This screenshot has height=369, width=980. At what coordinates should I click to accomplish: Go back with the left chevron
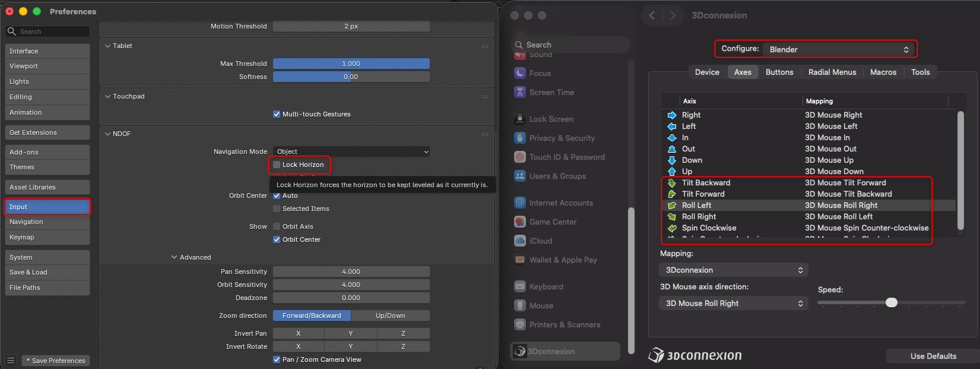652,15
